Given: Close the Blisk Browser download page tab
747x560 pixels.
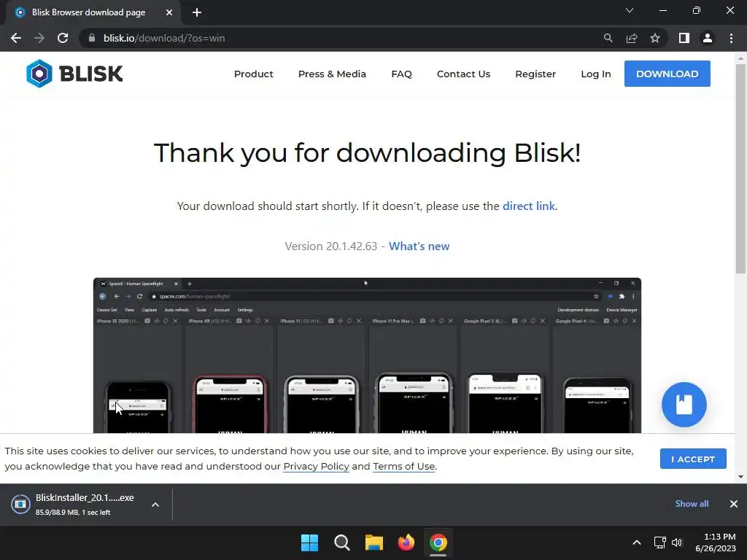Looking at the screenshot, I should (169, 12).
